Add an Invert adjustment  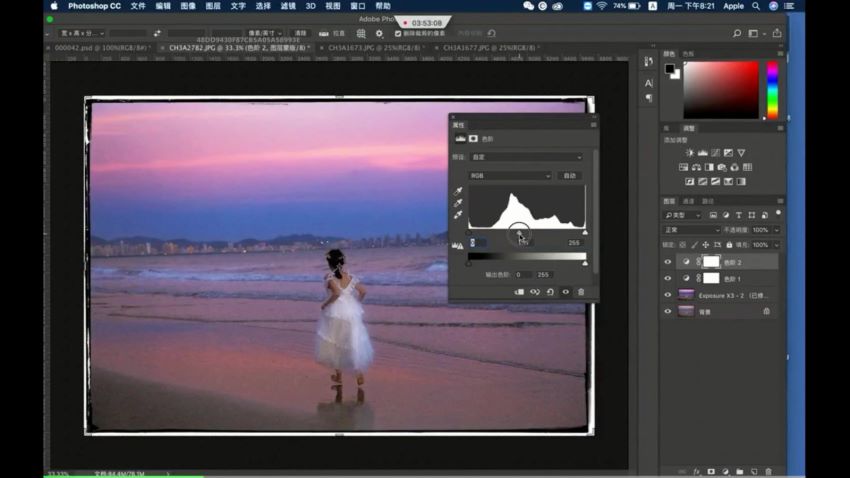pos(690,182)
